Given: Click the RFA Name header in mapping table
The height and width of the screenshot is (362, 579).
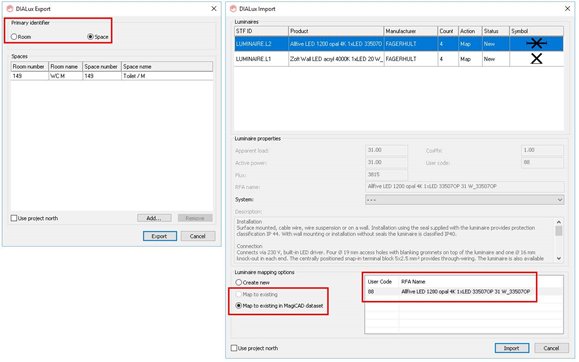Looking at the screenshot, I should coord(413,281).
